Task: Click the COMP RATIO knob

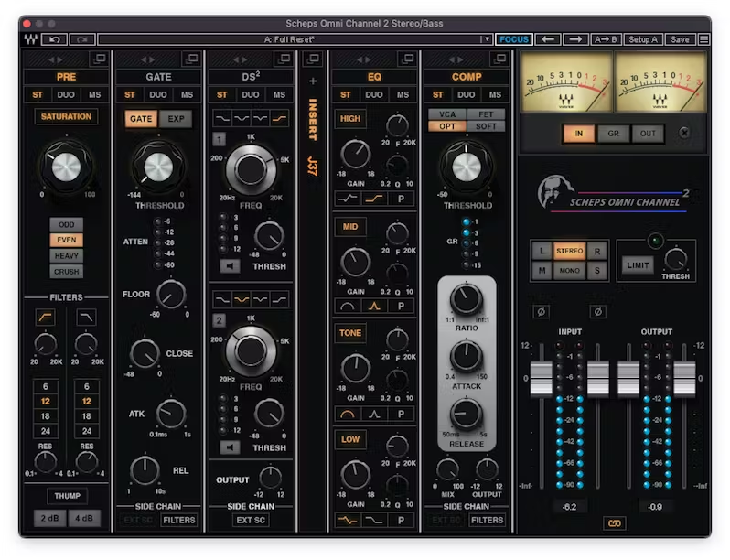Action: pyautogui.click(x=466, y=299)
